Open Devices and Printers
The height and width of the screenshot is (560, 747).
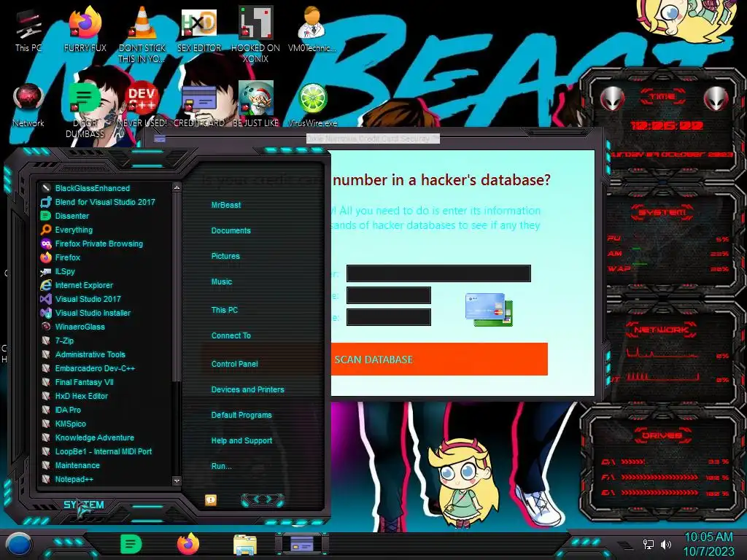pos(247,389)
